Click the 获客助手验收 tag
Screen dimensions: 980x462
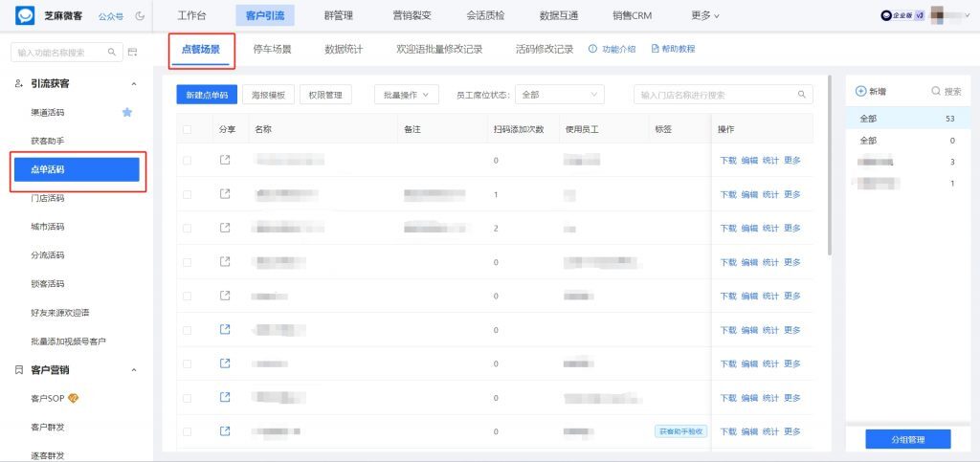[680, 431]
